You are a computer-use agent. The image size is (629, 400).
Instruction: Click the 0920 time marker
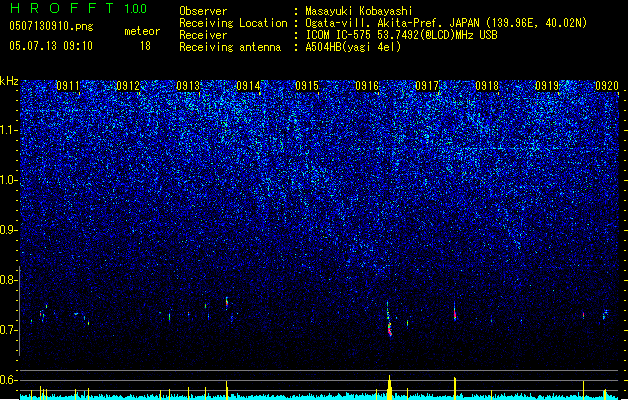607,86
